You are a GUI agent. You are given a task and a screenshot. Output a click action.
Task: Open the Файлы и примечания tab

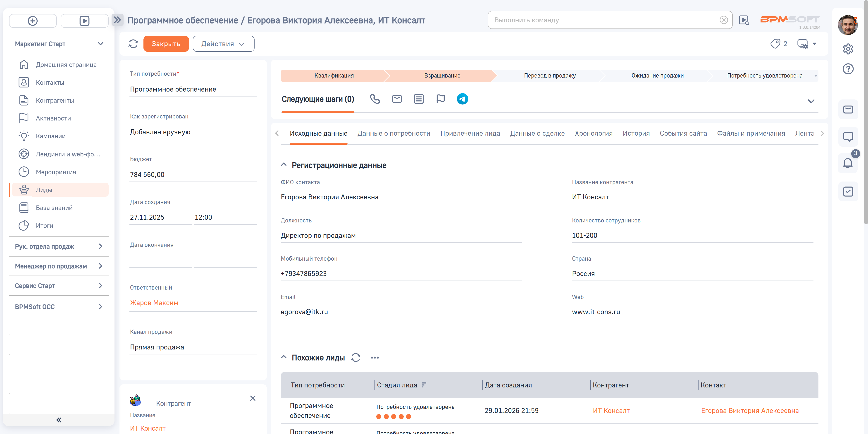click(x=751, y=133)
